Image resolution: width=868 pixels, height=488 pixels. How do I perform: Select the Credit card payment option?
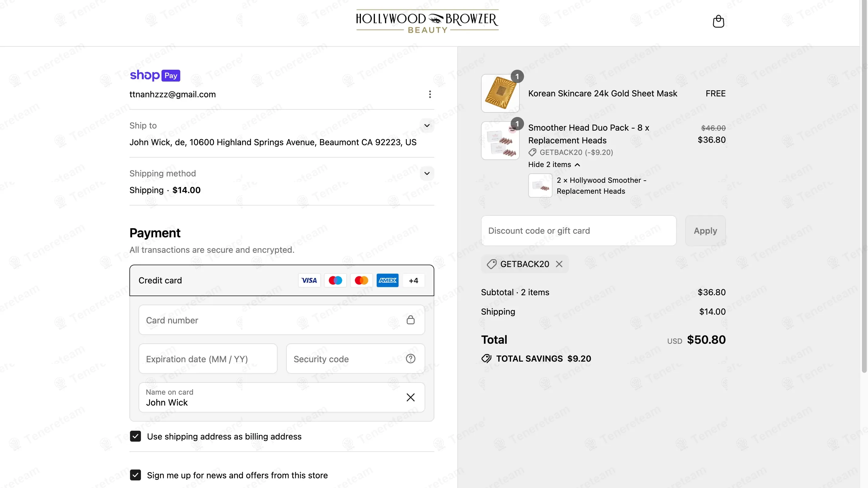282,280
